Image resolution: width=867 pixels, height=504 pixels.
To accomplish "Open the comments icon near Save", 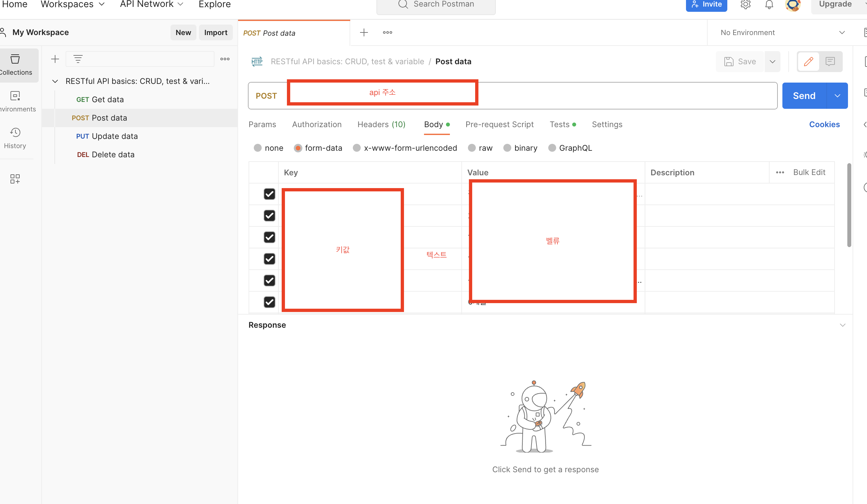I will click(x=830, y=62).
